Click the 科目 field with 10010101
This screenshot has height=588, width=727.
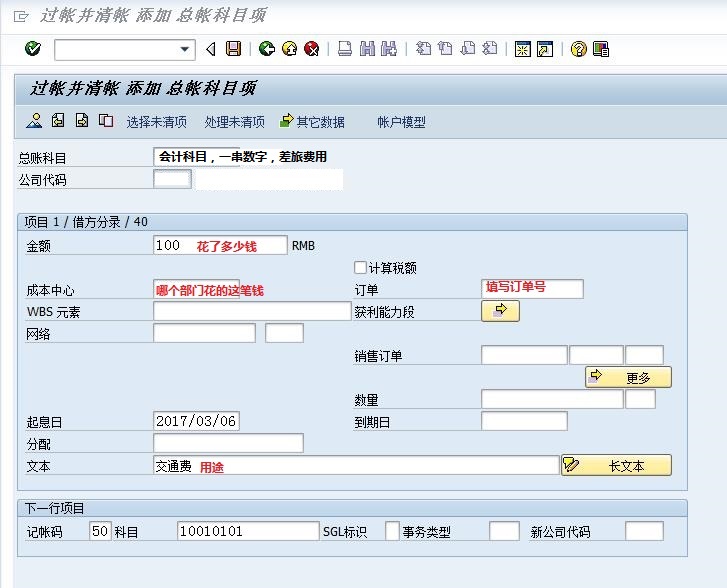tap(248, 531)
